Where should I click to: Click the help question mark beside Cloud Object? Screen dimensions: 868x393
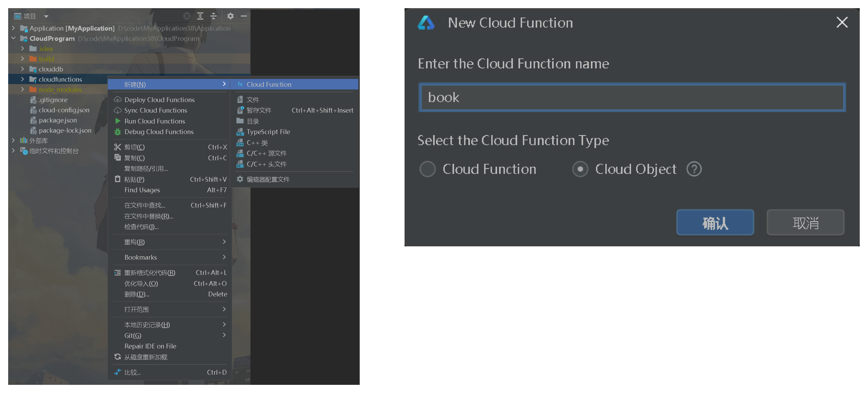694,169
